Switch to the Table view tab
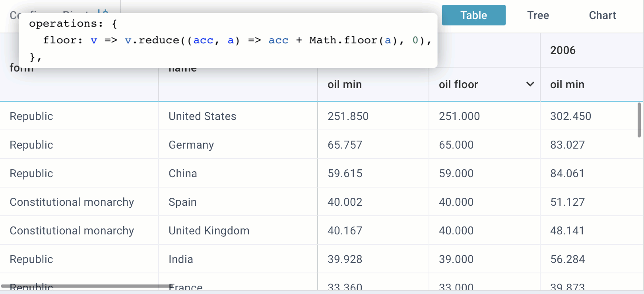Screen dimensions: 644x294 point(473,15)
